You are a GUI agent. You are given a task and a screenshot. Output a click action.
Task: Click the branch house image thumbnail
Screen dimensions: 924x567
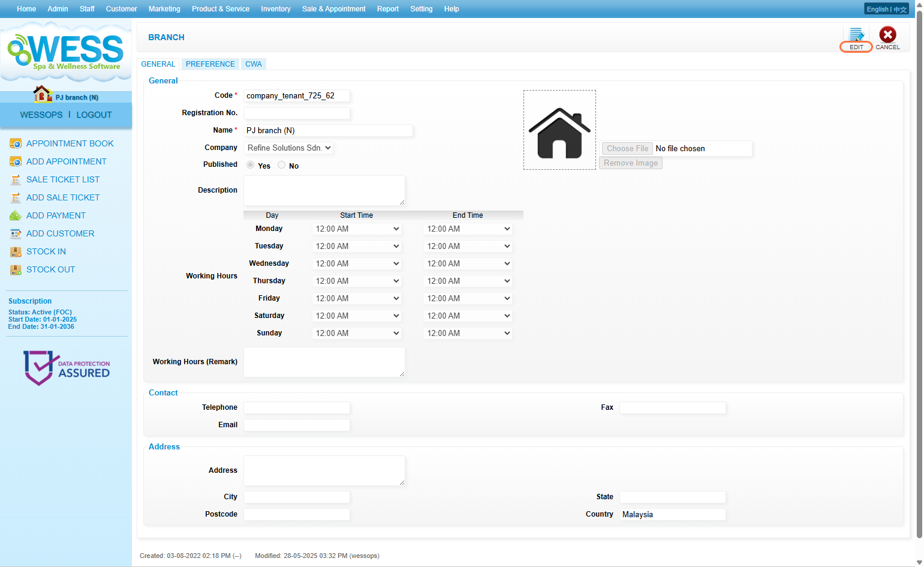click(x=559, y=130)
